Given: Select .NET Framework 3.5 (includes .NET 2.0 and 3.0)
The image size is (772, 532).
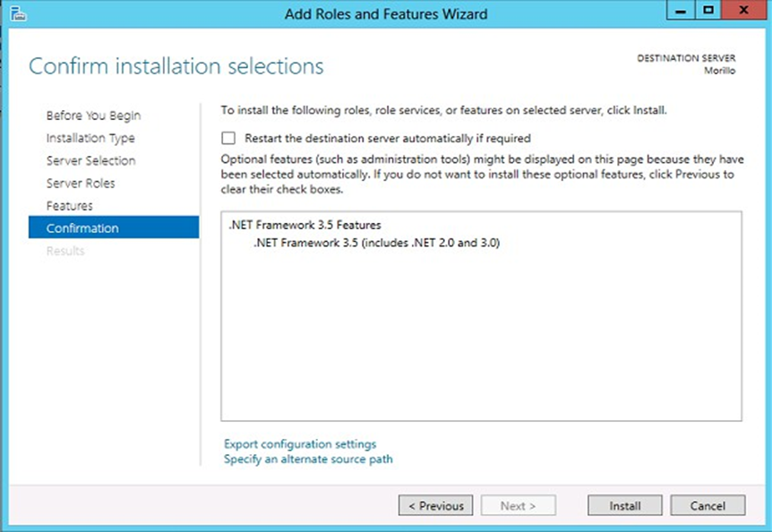Looking at the screenshot, I should coord(376,242).
